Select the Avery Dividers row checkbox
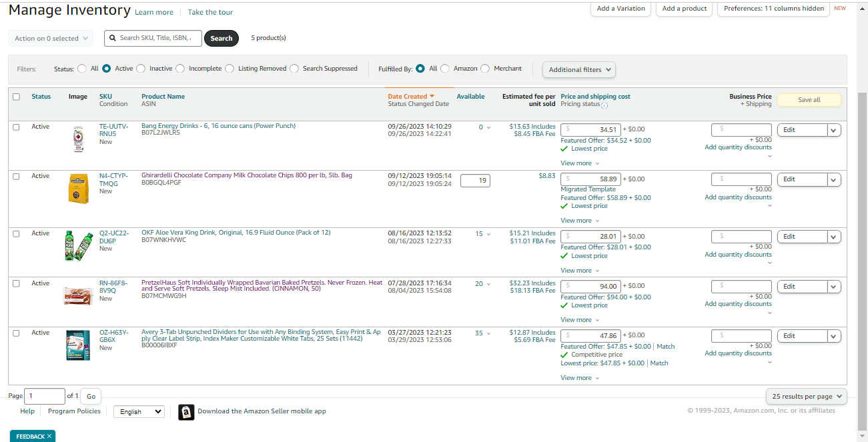868x442 pixels. [17, 333]
